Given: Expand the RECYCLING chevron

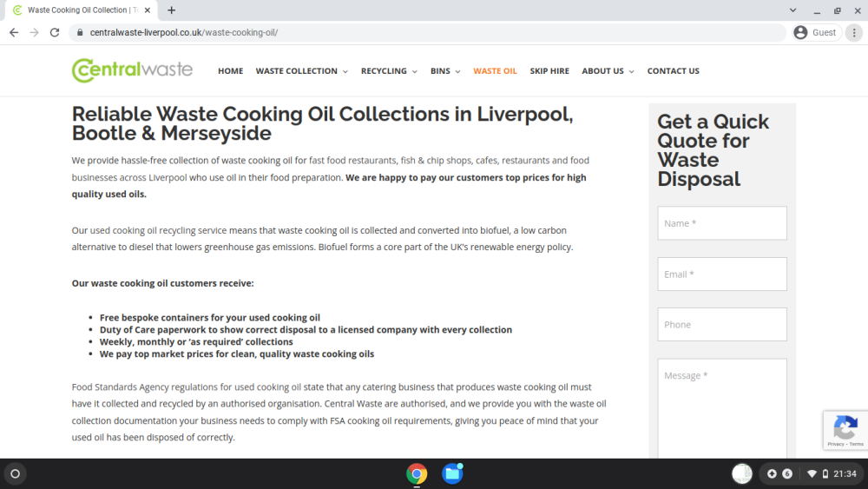Looking at the screenshot, I should click(415, 71).
